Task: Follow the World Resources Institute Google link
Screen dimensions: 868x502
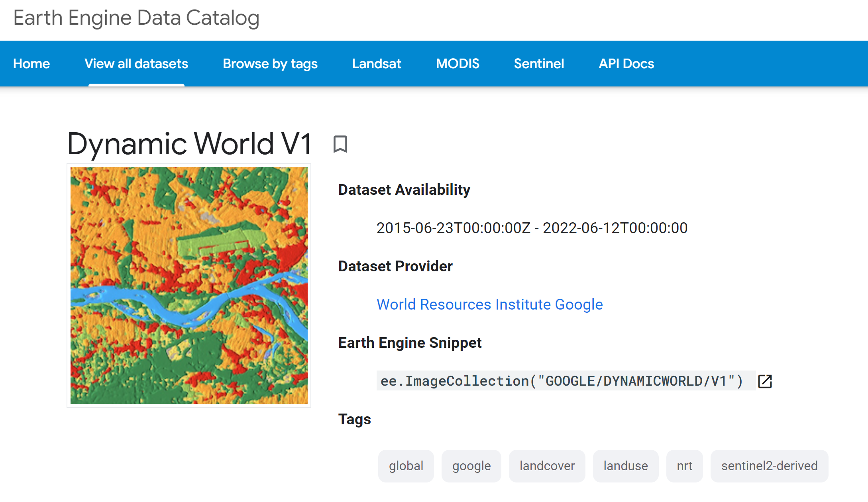Action: tap(489, 304)
